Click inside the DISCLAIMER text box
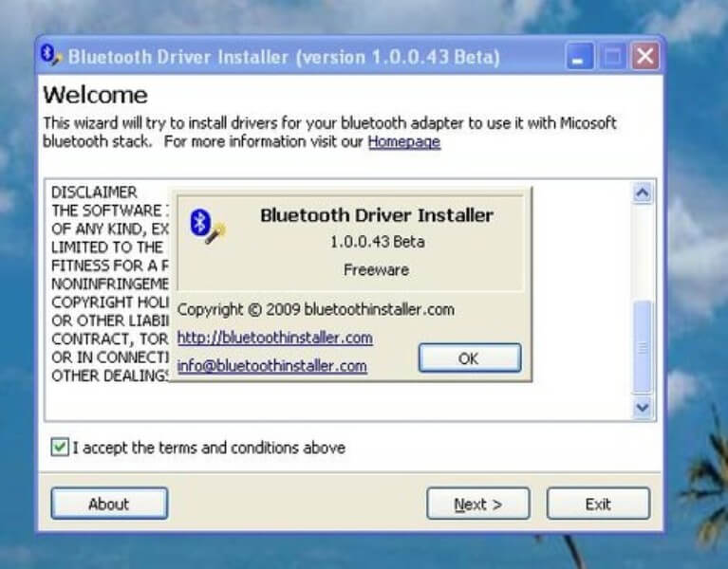The image size is (728, 569). pyautogui.click(x=104, y=398)
